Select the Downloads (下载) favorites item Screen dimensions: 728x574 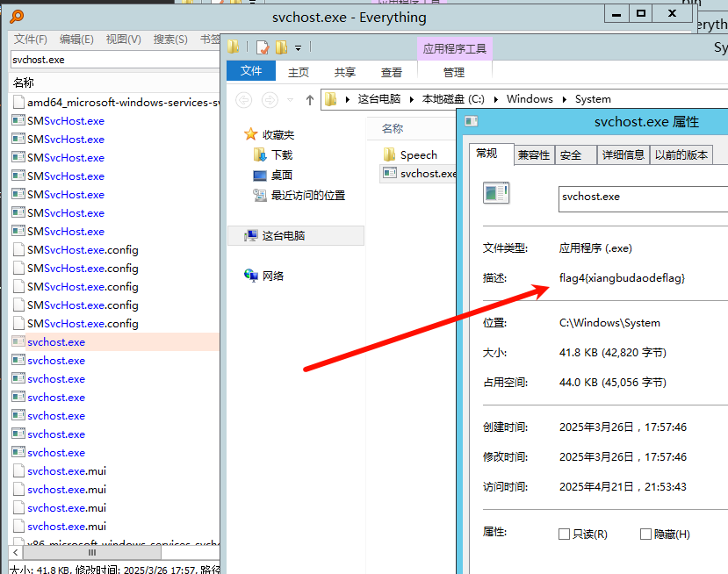coord(259,154)
